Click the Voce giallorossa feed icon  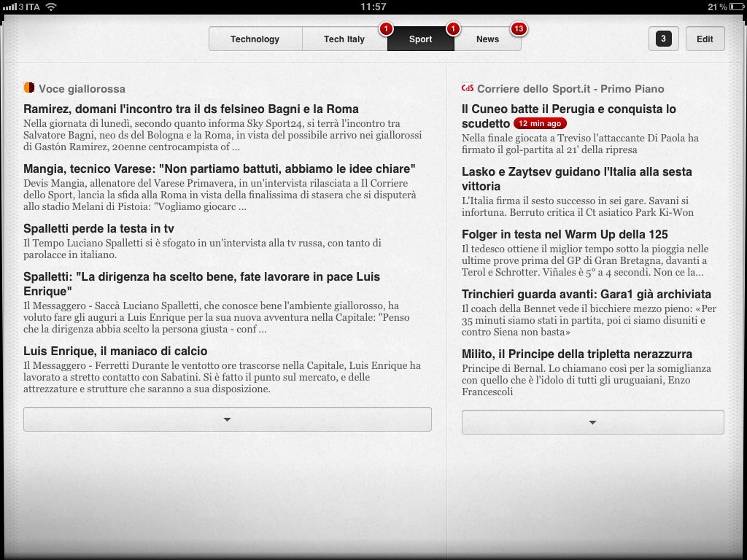(29, 87)
